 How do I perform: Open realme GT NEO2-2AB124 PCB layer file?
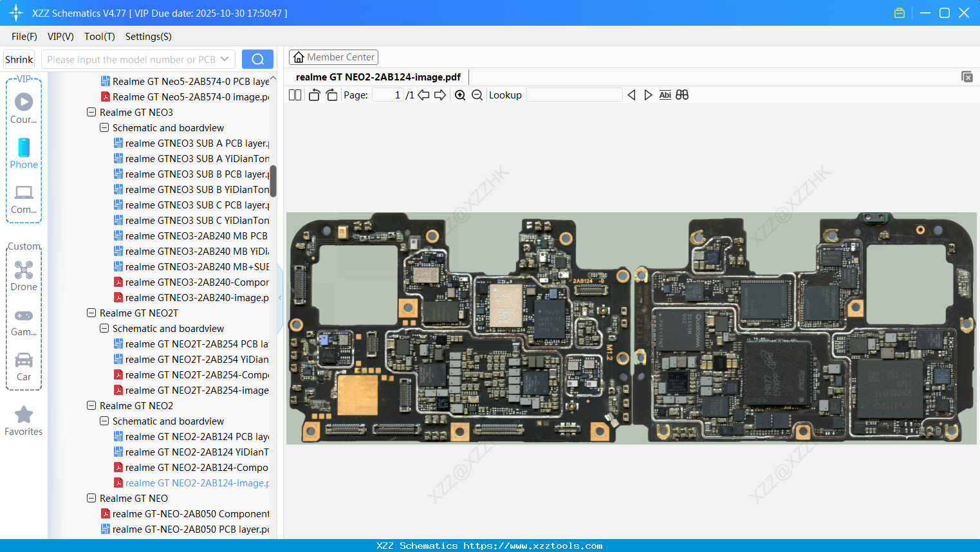(192, 436)
